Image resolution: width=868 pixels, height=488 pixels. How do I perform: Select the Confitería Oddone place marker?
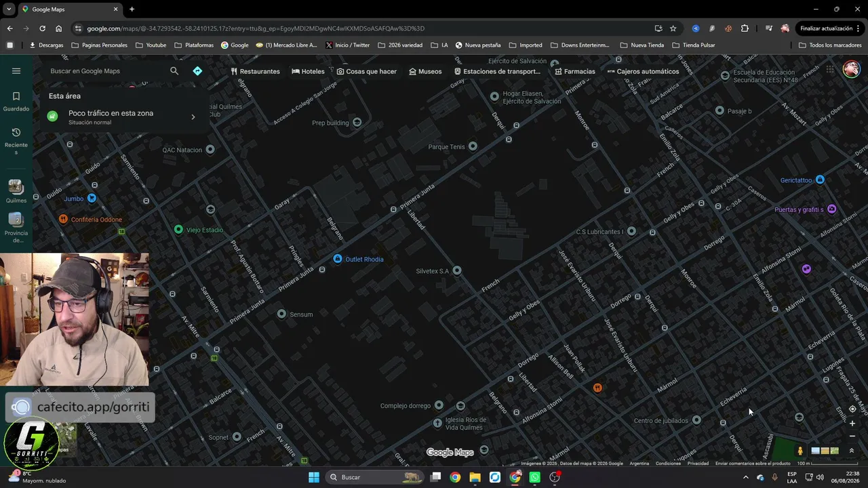pos(63,219)
